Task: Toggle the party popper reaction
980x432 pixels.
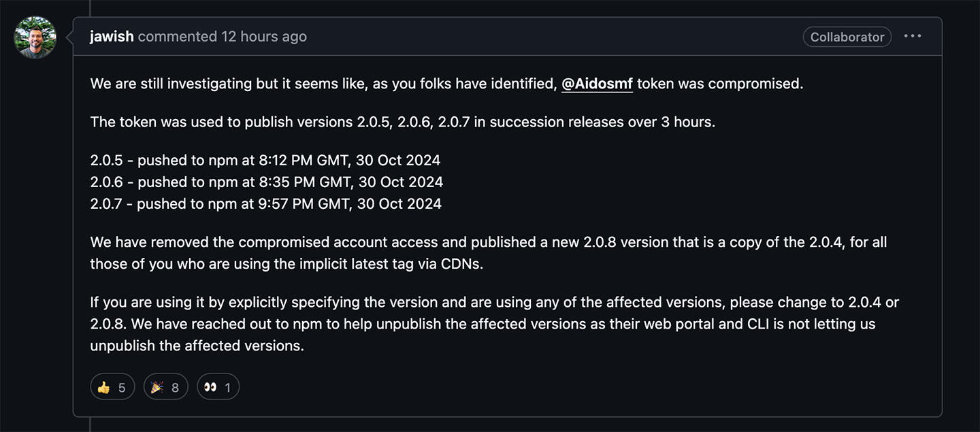Action: tap(165, 387)
